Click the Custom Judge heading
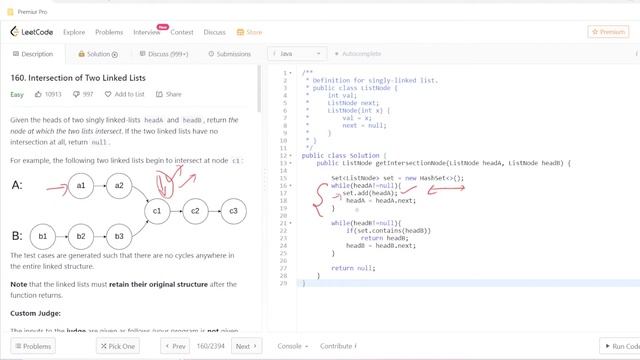Viewport: 640px width, 360px height. coord(36,313)
